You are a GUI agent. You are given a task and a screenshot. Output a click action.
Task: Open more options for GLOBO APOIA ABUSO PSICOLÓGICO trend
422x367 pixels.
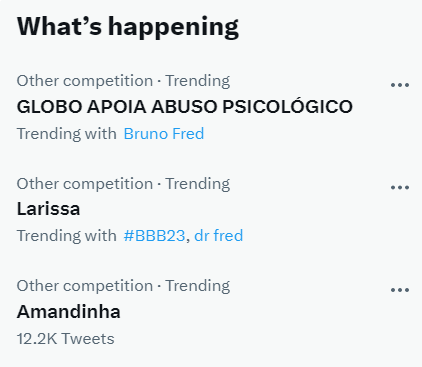pos(400,85)
